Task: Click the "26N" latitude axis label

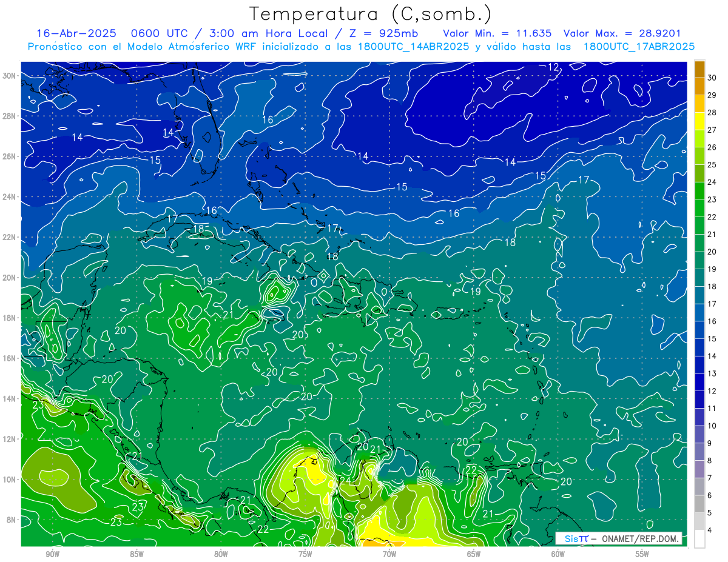Action: click(10, 156)
